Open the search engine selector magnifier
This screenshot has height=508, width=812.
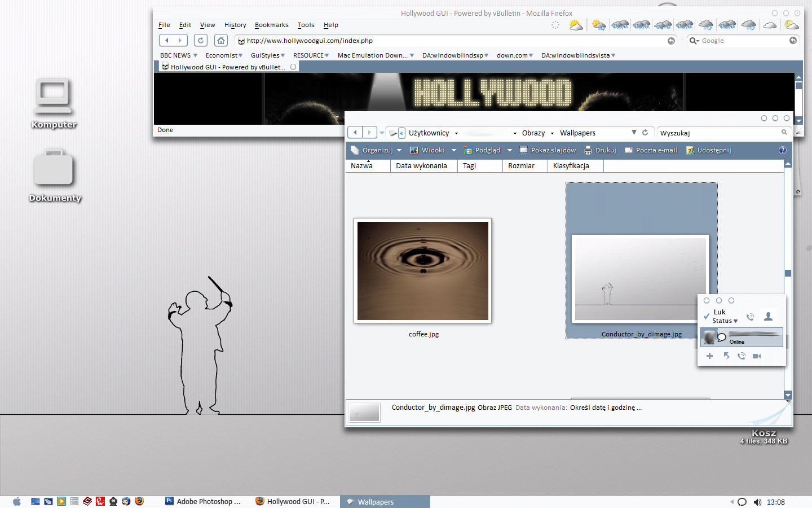(x=694, y=41)
